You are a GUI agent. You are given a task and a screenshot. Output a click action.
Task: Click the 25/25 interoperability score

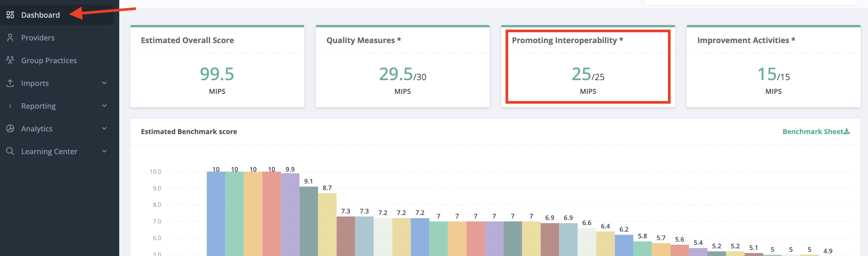point(588,74)
